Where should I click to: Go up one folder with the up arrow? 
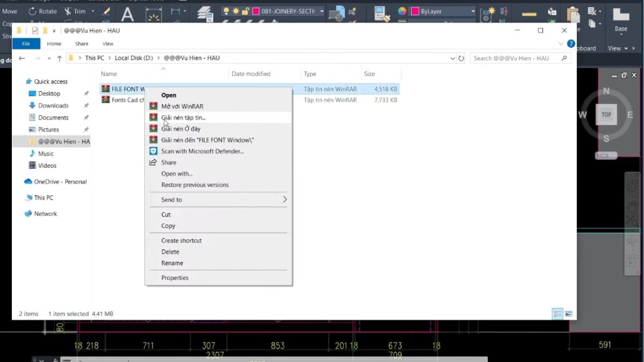(59, 58)
